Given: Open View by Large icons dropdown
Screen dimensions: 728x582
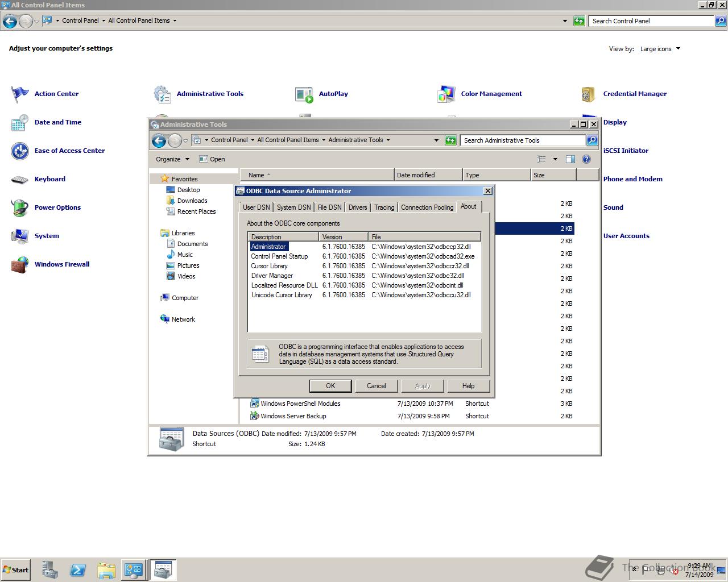Looking at the screenshot, I should [x=660, y=49].
